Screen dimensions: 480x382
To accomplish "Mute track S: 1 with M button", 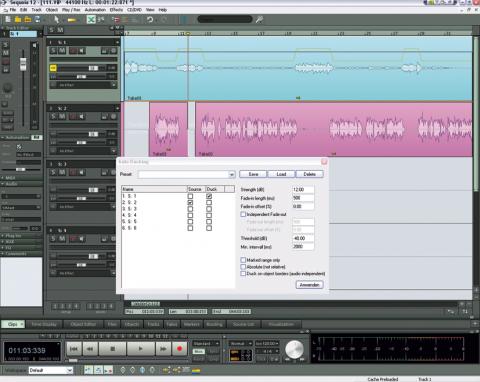I will (62, 51).
